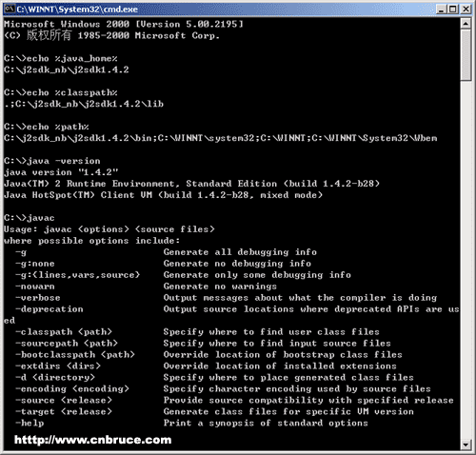Click the '-source <release>' option
This screenshot has width=476, height=455.
tap(64, 401)
